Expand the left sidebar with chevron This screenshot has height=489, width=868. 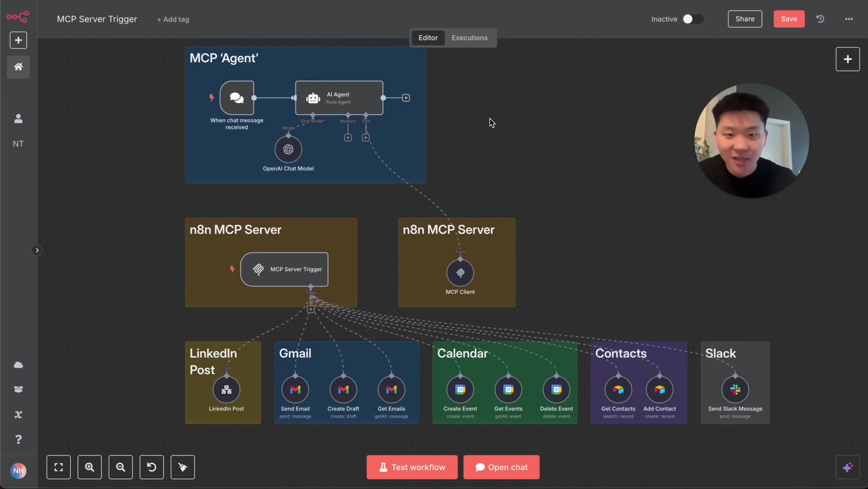37,251
